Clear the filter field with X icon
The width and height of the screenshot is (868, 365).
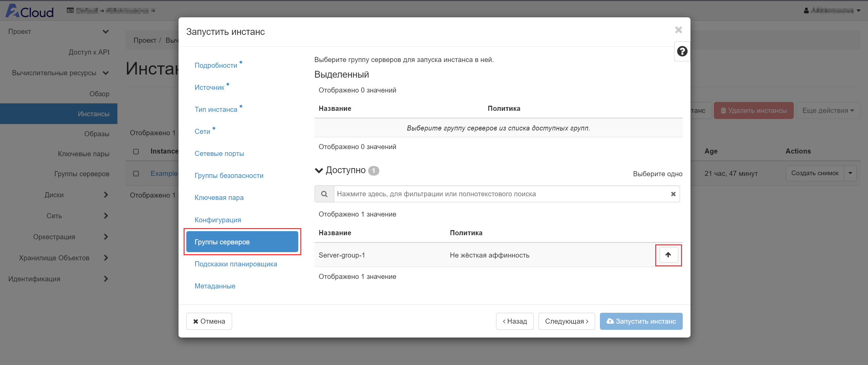tap(673, 194)
